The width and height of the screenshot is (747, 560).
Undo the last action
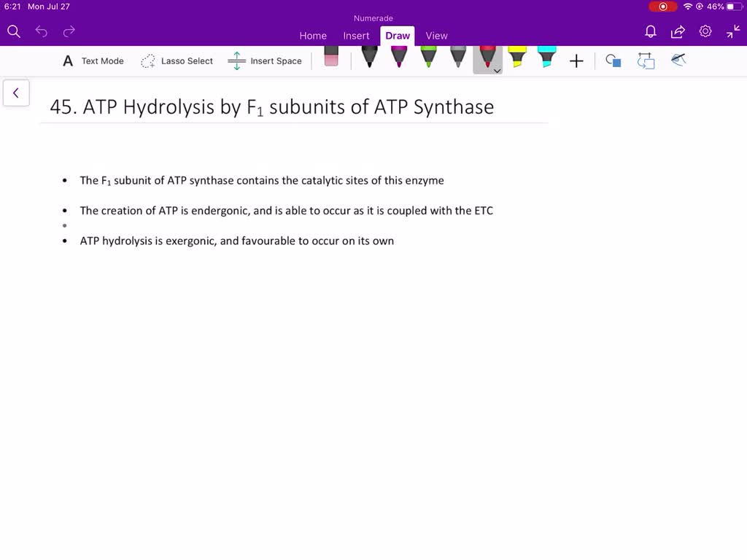(42, 31)
